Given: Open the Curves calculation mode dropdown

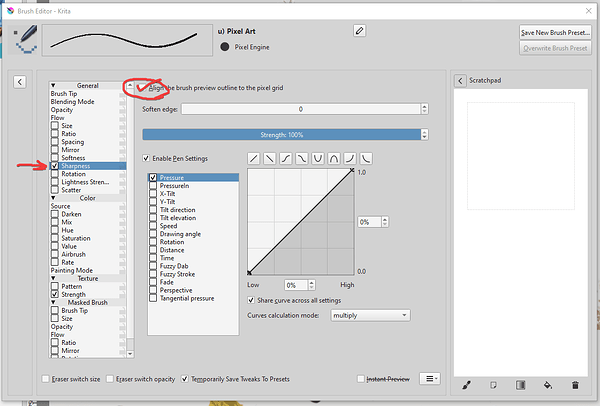Looking at the screenshot, I should click(370, 315).
